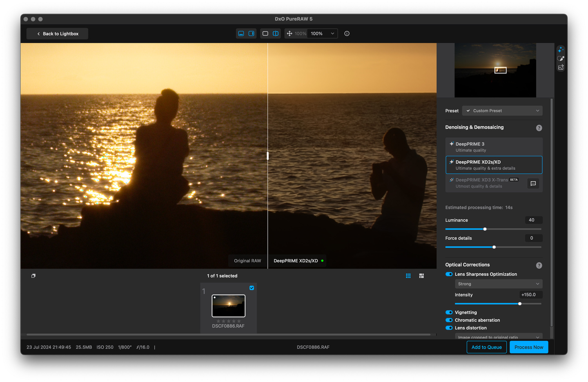Expand the 100% zoom level dropdown
This screenshot has width=588, height=382.
[323, 34]
